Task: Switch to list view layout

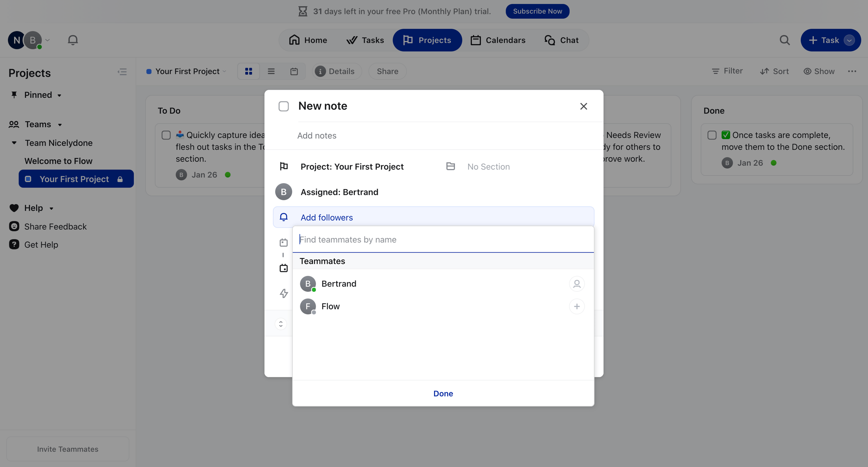Action: [271, 71]
